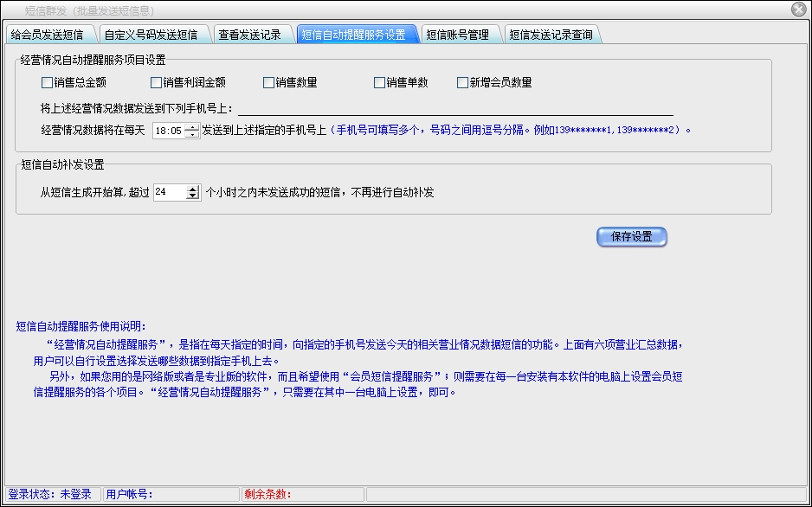The width and height of the screenshot is (812, 507).
Task: Switch to the 给会员发送短信 tab
Action: pyautogui.click(x=48, y=35)
